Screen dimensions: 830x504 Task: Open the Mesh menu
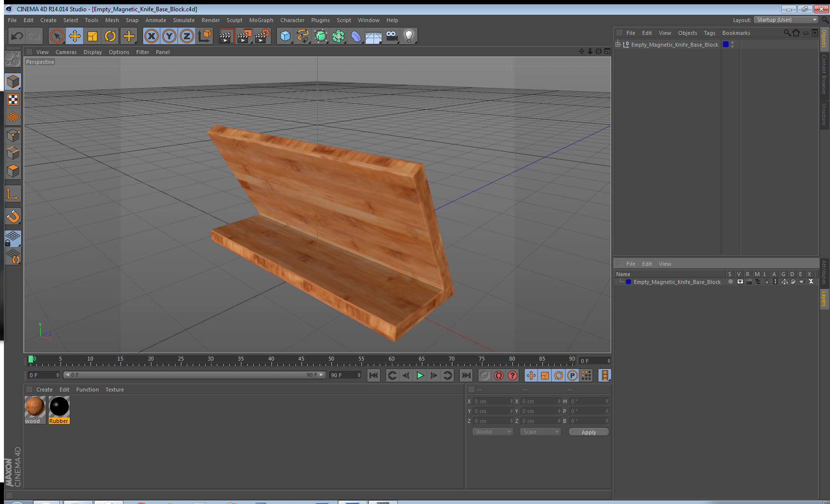coord(112,20)
